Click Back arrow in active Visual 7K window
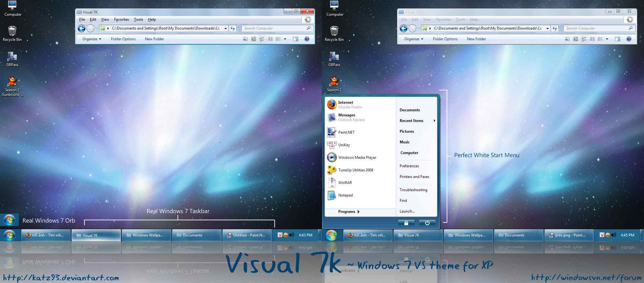Screen dimensions: 644x283 point(81,29)
